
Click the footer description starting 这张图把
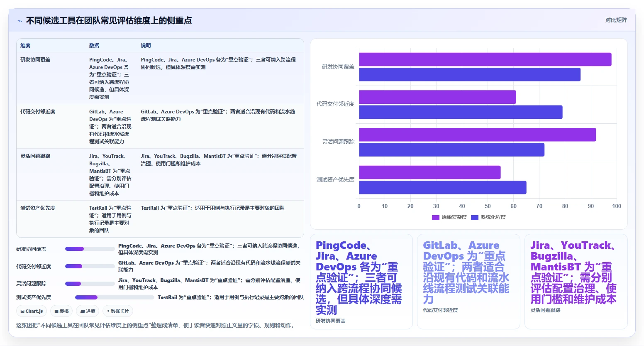[156, 325]
